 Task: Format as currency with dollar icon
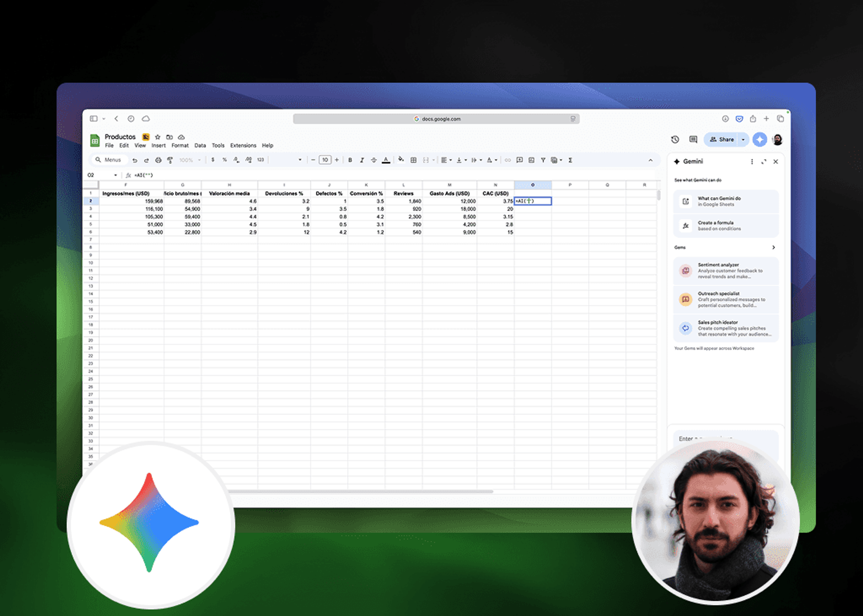pyautogui.click(x=213, y=160)
